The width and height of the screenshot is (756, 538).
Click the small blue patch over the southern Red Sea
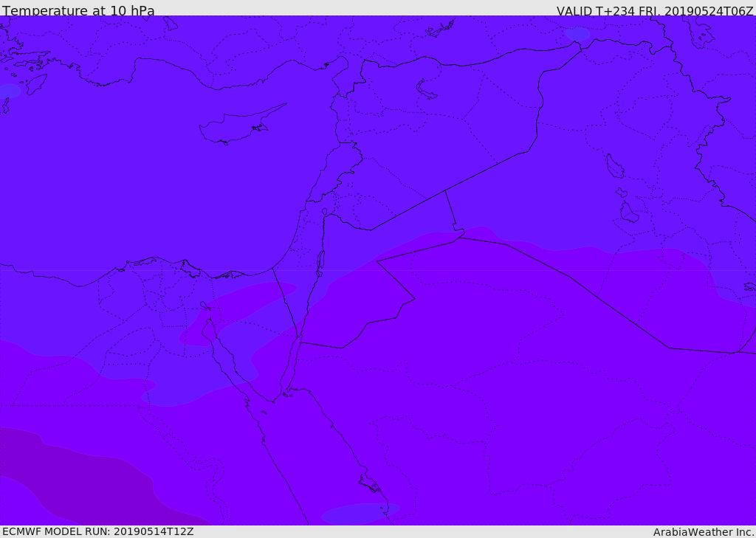point(360,514)
